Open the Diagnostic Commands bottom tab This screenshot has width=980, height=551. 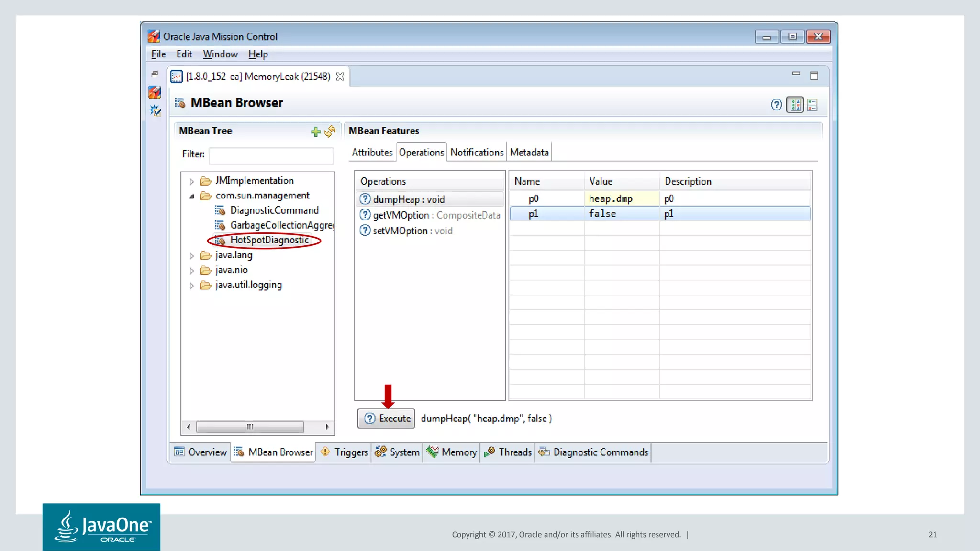click(593, 452)
